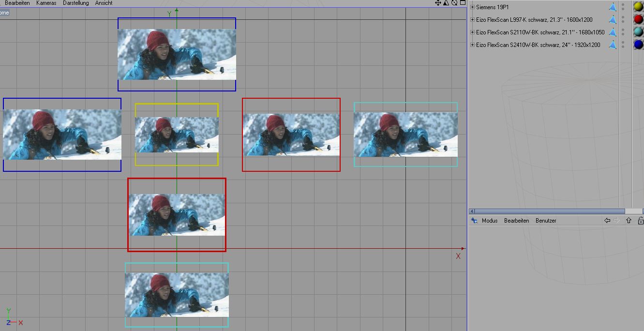Toggle visibility dots for Eizo FlexScan L997-K
Viewport: 644px width, 331px height.
(x=623, y=20)
